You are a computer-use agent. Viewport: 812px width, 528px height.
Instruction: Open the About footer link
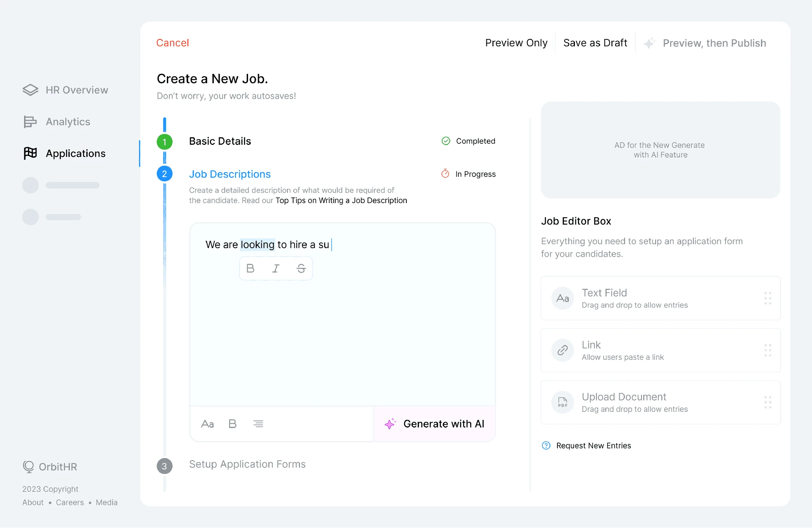pos(33,502)
